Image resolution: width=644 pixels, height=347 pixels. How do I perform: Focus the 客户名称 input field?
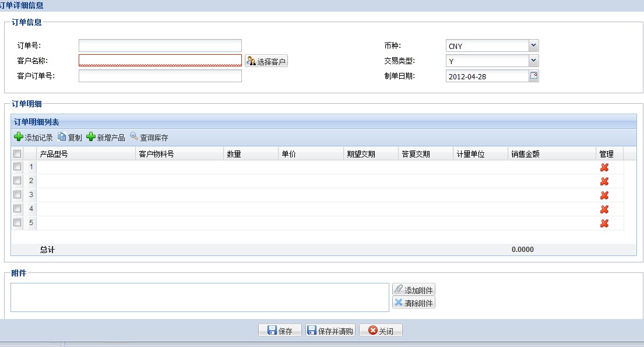pyautogui.click(x=160, y=61)
